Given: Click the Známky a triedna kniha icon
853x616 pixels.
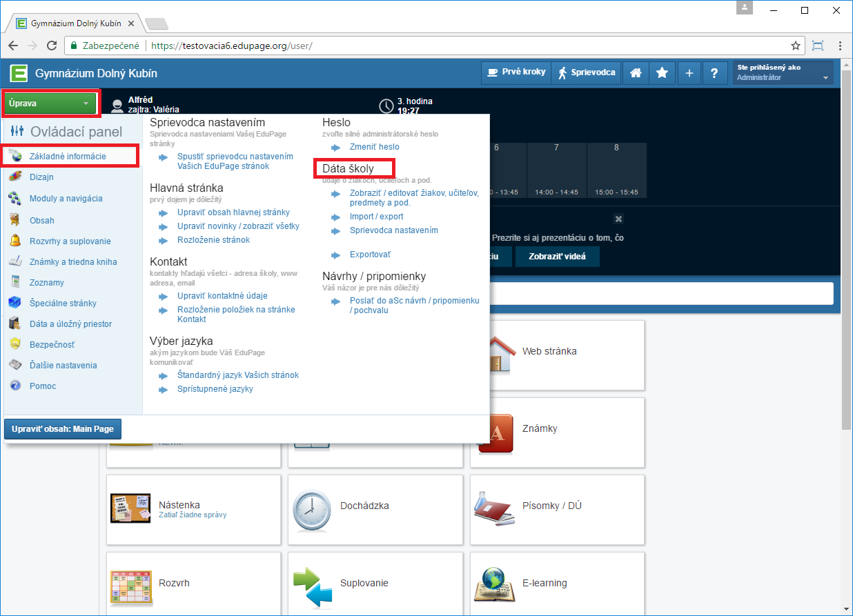Looking at the screenshot, I should [15, 262].
